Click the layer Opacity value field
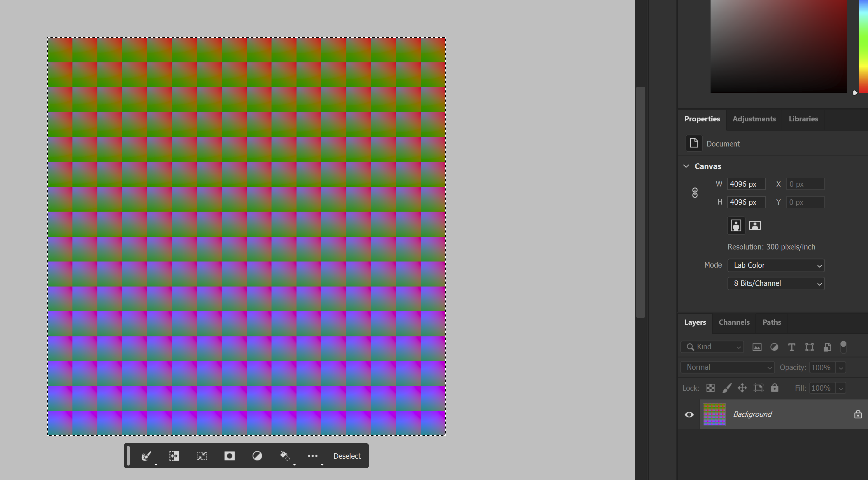Viewport: 868px width, 480px height. (x=822, y=367)
